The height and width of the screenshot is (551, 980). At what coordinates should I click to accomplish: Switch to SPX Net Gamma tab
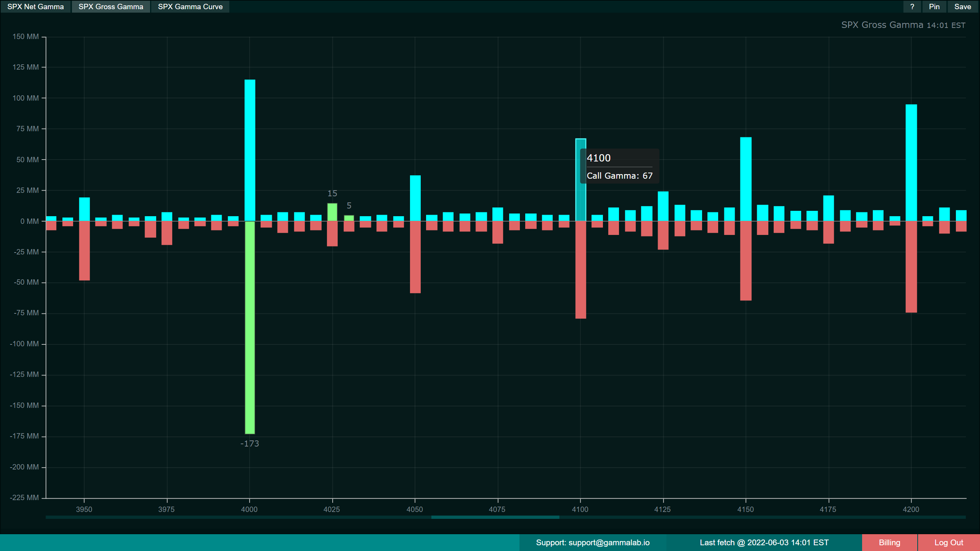(35, 7)
